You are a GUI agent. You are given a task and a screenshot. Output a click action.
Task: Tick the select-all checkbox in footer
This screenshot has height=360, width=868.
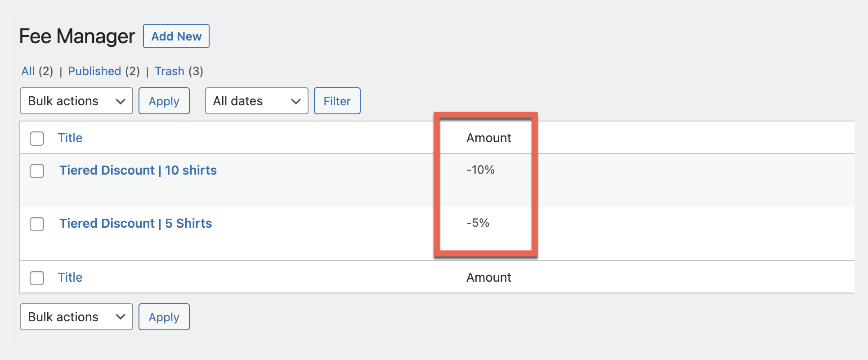pyautogui.click(x=37, y=278)
